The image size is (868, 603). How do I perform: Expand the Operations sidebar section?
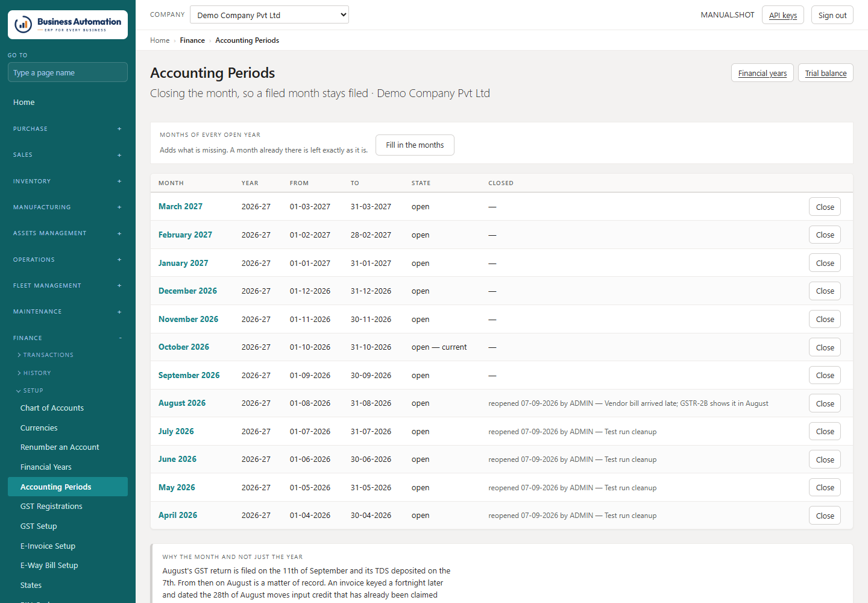tap(68, 260)
